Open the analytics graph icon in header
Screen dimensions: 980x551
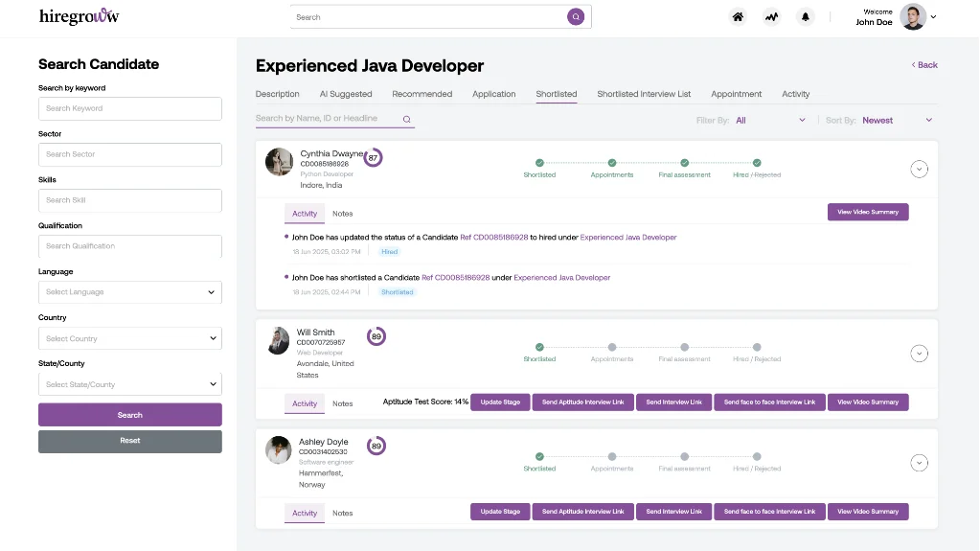(771, 17)
